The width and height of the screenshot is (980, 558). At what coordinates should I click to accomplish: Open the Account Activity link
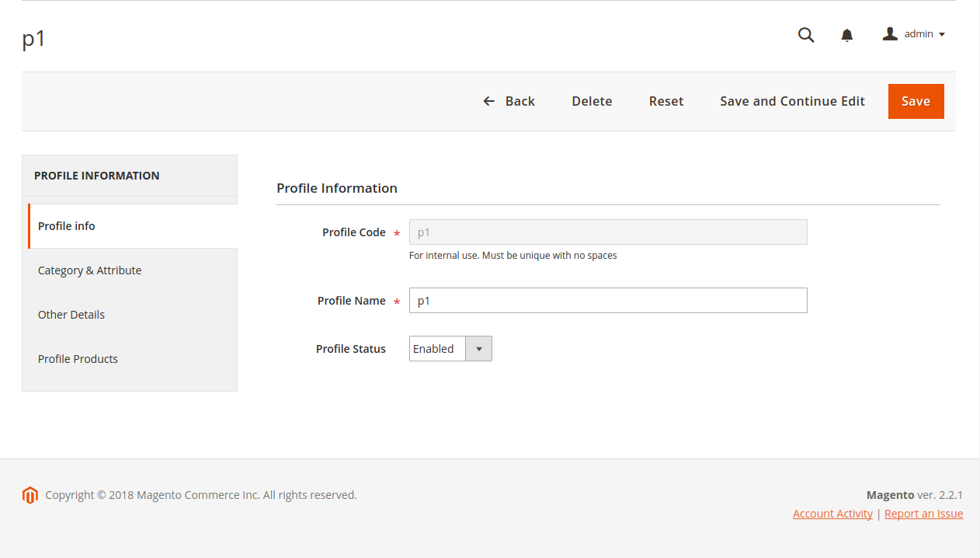pos(832,514)
